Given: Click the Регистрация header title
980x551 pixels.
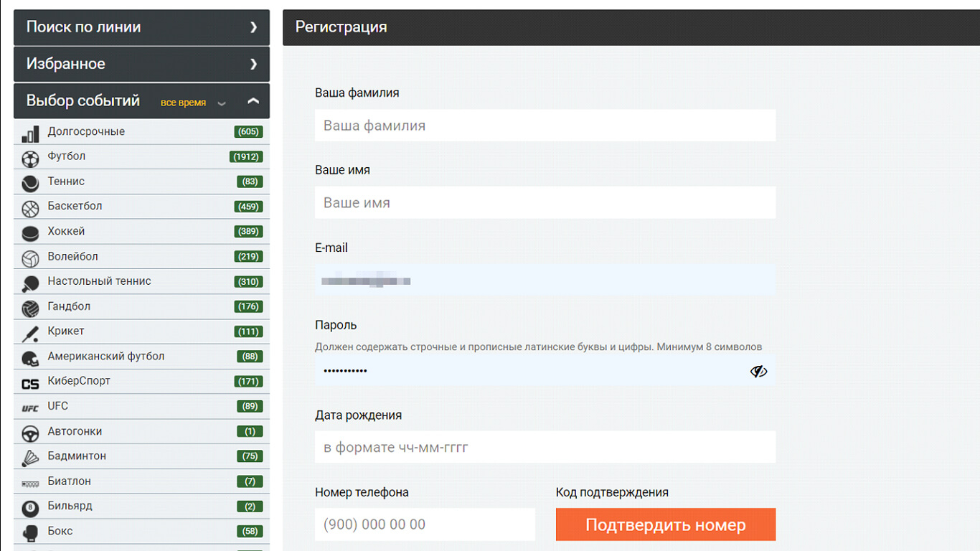Looking at the screenshot, I should point(341,27).
